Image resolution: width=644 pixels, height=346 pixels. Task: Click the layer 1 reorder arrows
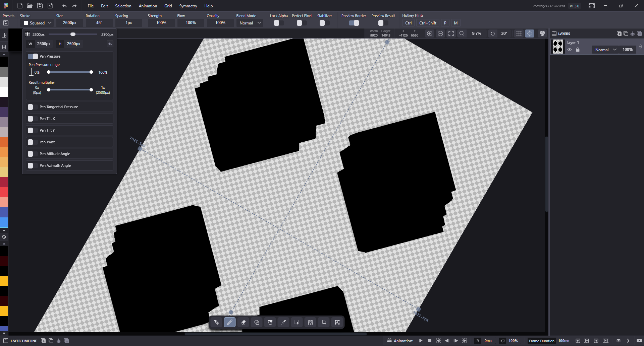[x=641, y=47]
